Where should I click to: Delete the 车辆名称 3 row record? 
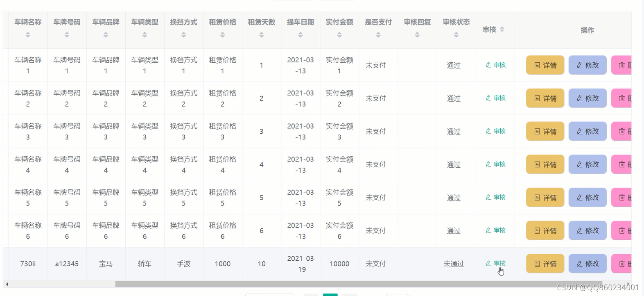(x=621, y=131)
